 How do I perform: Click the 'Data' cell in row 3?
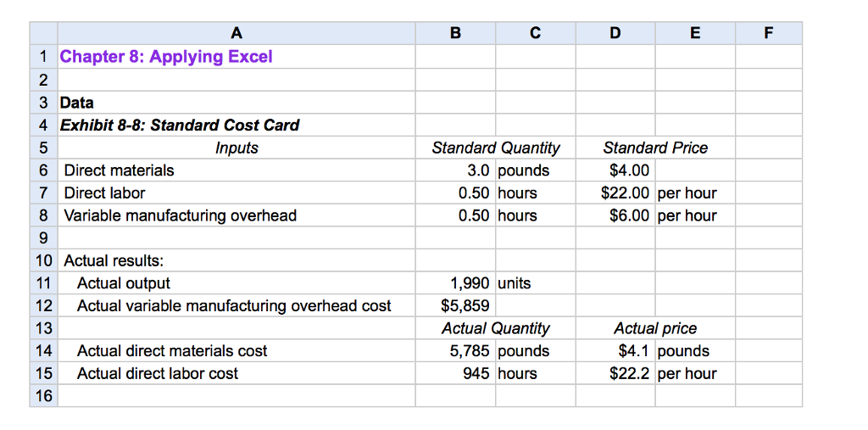click(236, 103)
